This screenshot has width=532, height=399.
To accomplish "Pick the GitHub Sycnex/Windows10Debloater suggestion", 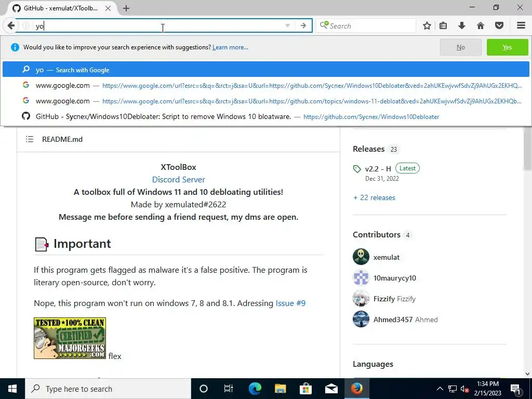I will coord(265,116).
